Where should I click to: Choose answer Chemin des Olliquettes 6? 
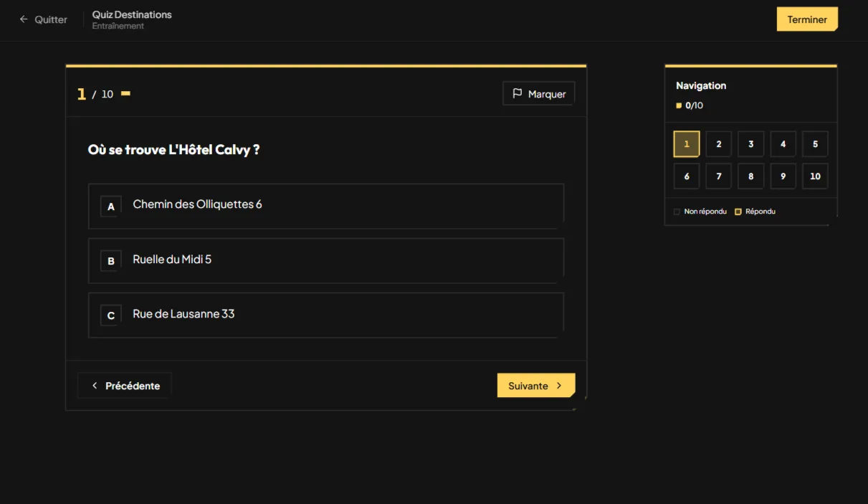(x=326, y=206)
